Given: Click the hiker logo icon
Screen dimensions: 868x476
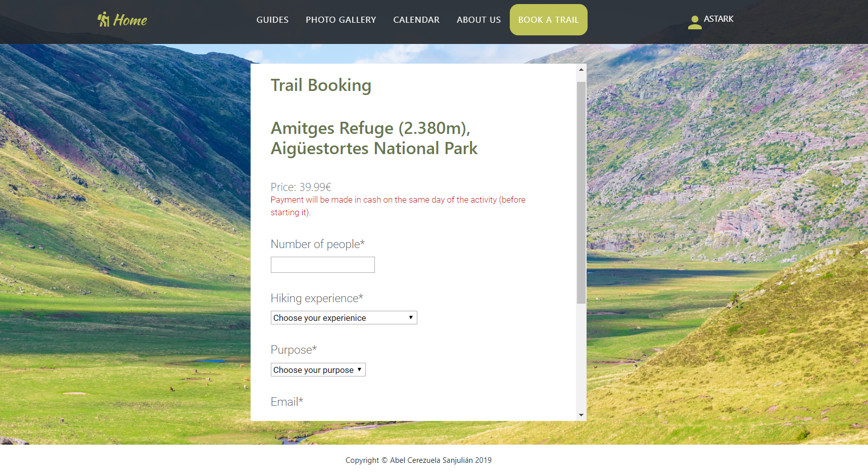Looking at the screenshot, I should pyautogui.click(x=104, y=19).
